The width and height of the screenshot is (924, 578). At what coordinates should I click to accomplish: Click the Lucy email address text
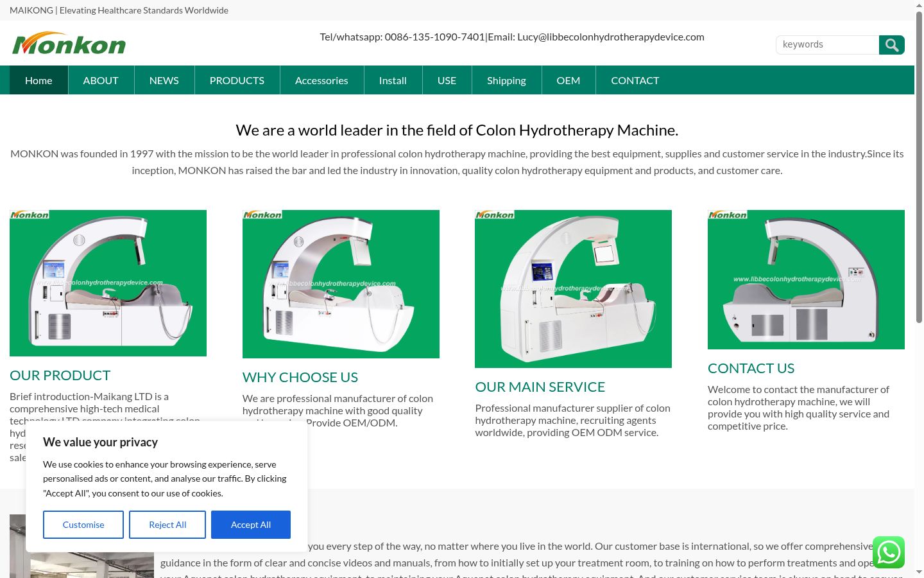pyautogui.click(x=596, y=37)
